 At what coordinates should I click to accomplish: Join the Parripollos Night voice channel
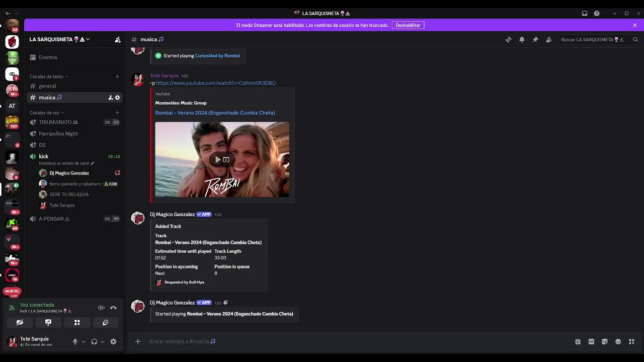point(75,134)
